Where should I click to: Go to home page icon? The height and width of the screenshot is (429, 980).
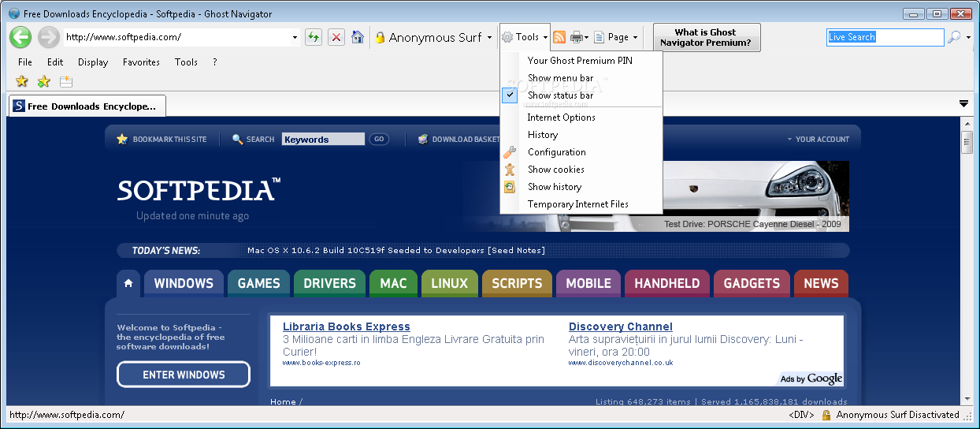(x=358, y=37)
